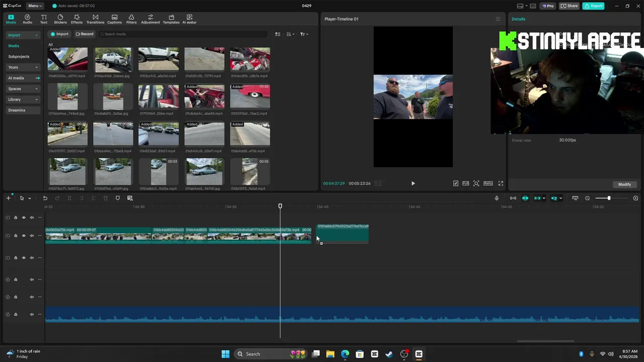Open the media filter dropdown
Screen dimensions: 644x362
pyautogui.click(x=304, y=34)
